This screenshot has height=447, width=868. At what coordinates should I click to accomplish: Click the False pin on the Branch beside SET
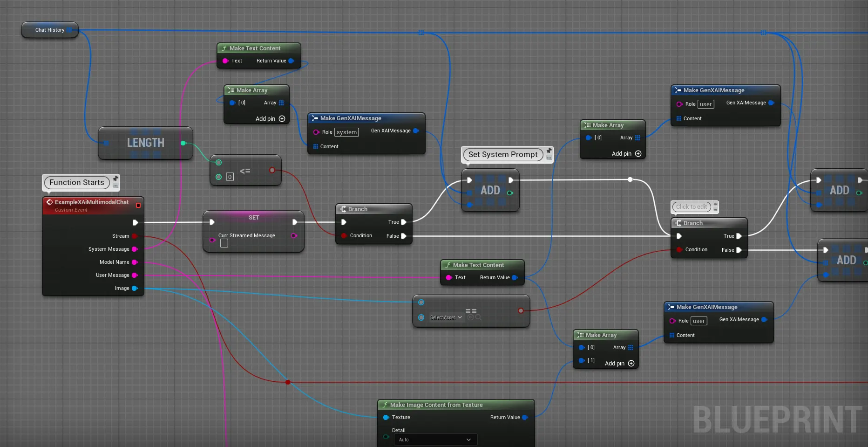tap(404, 236)
